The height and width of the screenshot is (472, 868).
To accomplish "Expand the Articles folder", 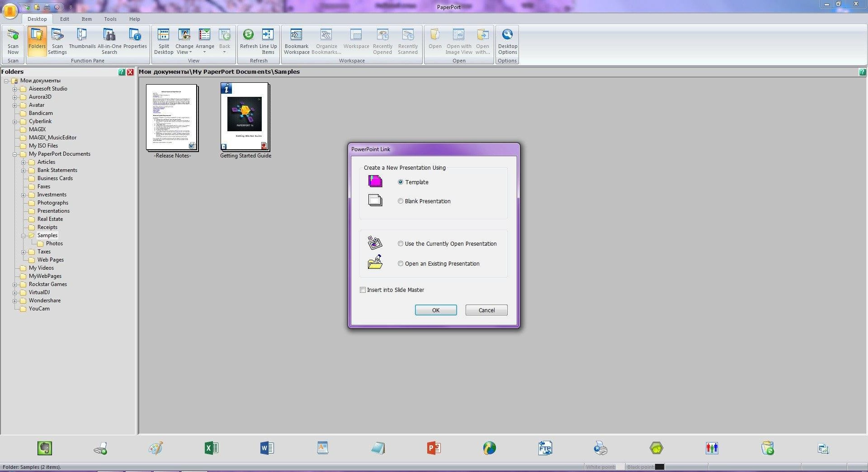I will click(24, 162).
